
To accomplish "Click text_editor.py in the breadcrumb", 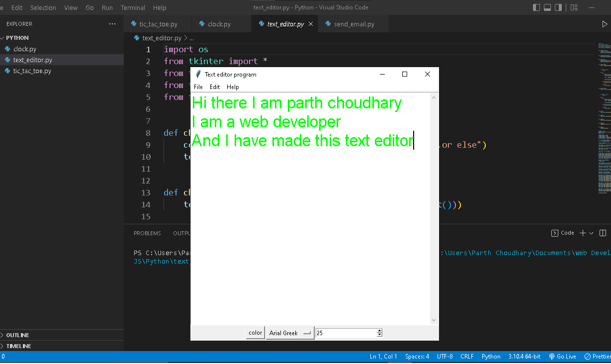I will (x=162, y=38).
